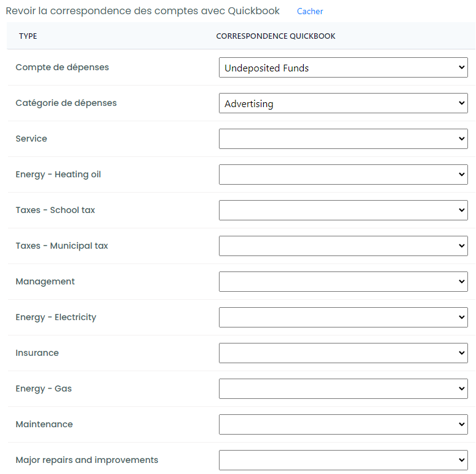This screenshot has height=474, width=476.
Task: Click the Compte de dépenses row label
Action: point(62,67)
